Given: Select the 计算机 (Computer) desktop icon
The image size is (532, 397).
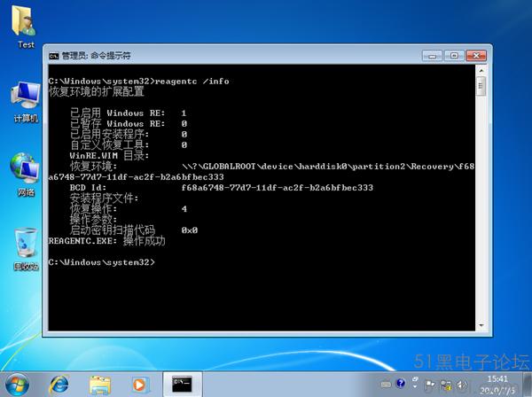Looking at the screenshot, I should pyautogui.click(x=26, y=101).
